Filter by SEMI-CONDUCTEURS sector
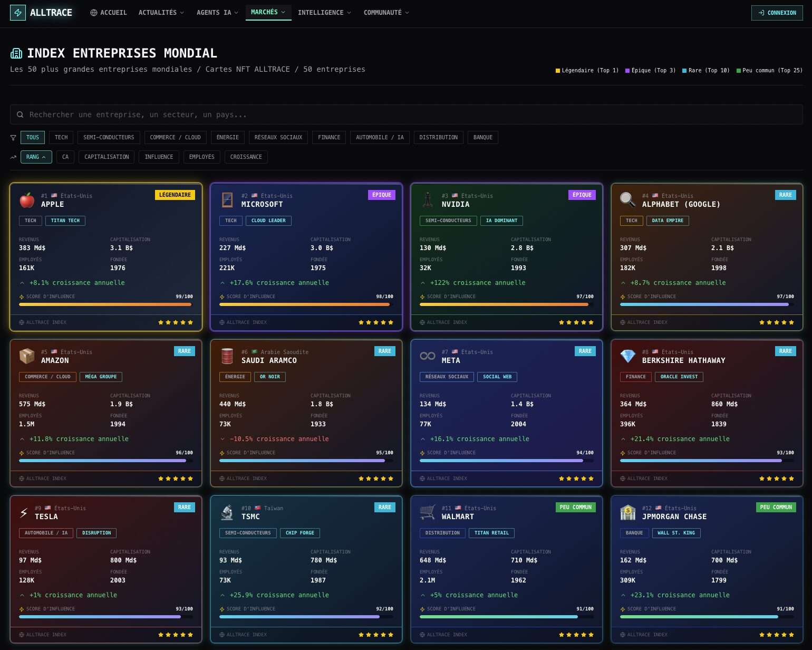 click(109, 138)
